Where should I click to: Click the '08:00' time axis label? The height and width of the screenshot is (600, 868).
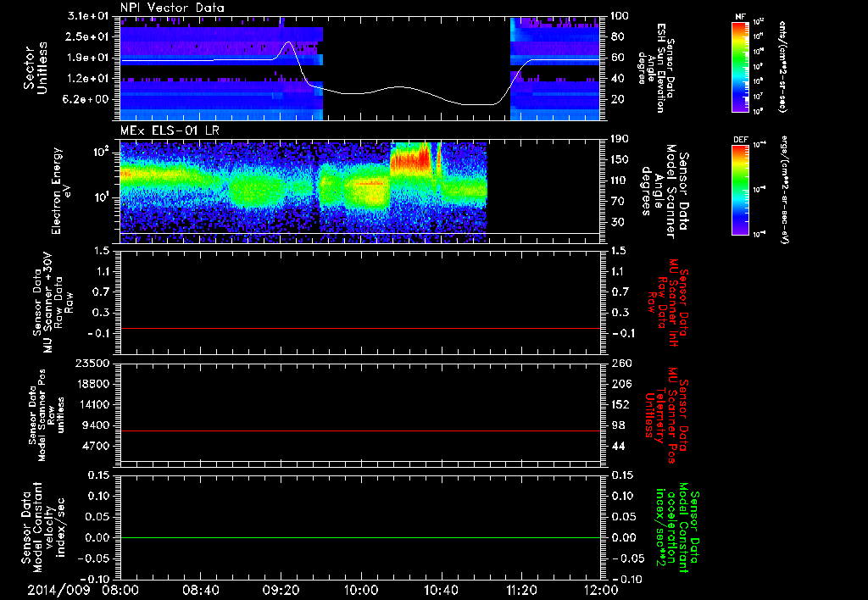coord(120,590)
